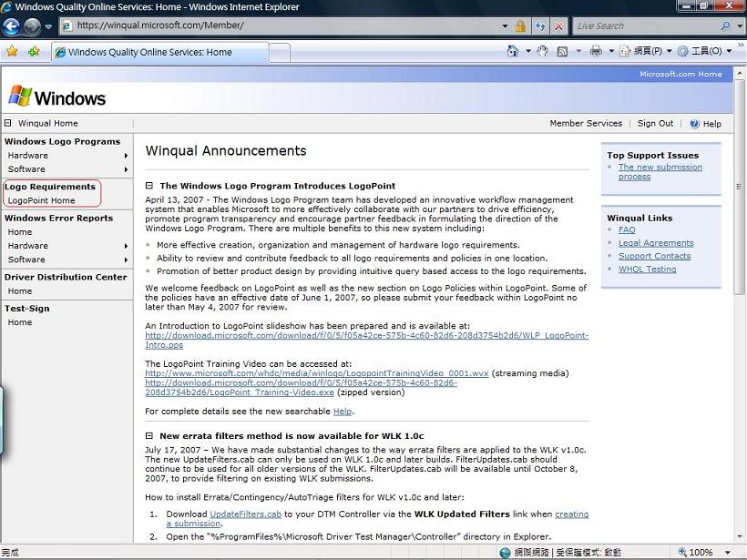Open the LogoPoint_Training-Video.exe zipped link

(302, 388)
